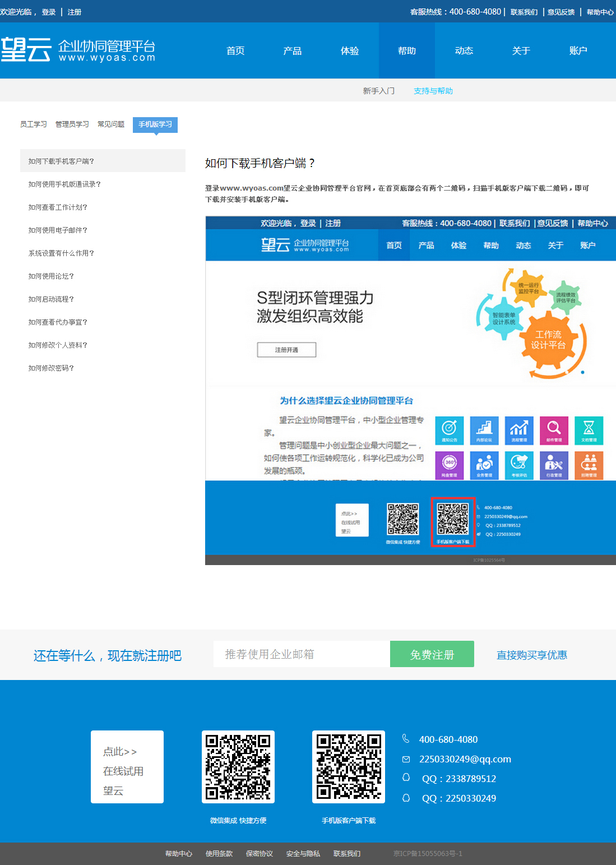616x865 pixels.
Task: Click the QQ icon beside QQ: 2338789512
Action: pos(406,778)
